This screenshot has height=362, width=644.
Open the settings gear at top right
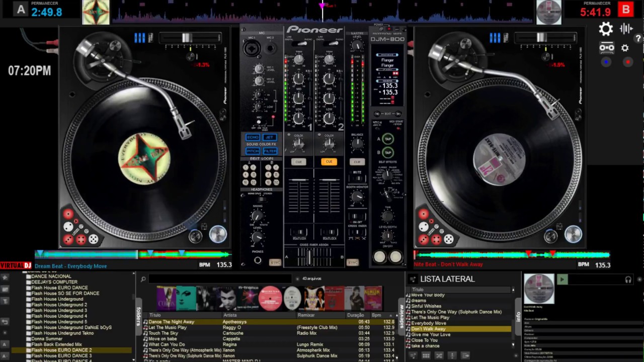[606, 29]
